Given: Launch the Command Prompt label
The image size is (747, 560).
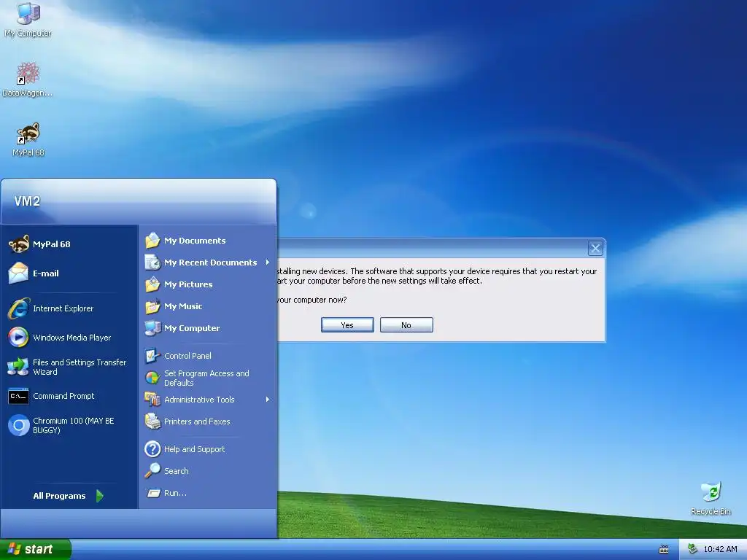Looking at the screenshot, I should [63, 396].
